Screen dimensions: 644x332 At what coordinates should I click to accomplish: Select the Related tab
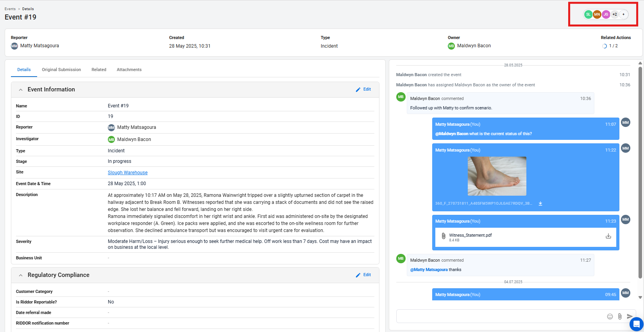99,70
